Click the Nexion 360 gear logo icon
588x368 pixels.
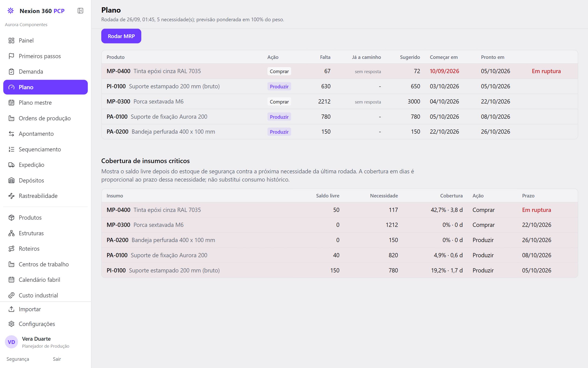[11, 11]
